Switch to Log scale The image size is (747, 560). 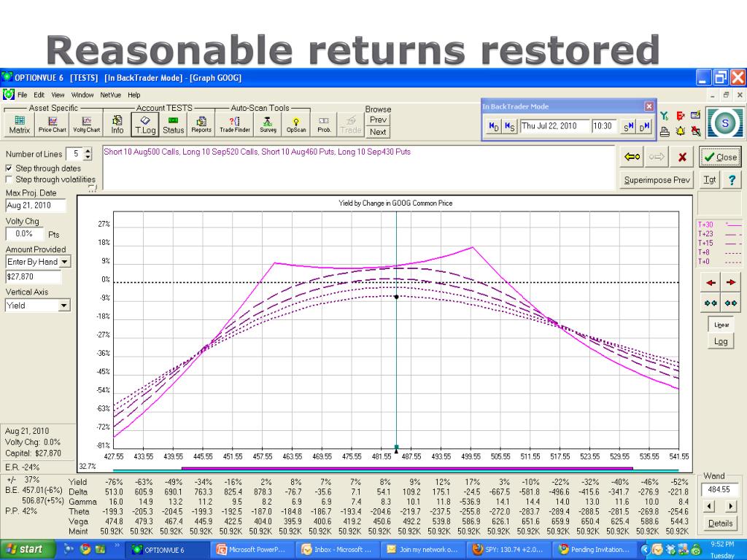coord(721,341)
